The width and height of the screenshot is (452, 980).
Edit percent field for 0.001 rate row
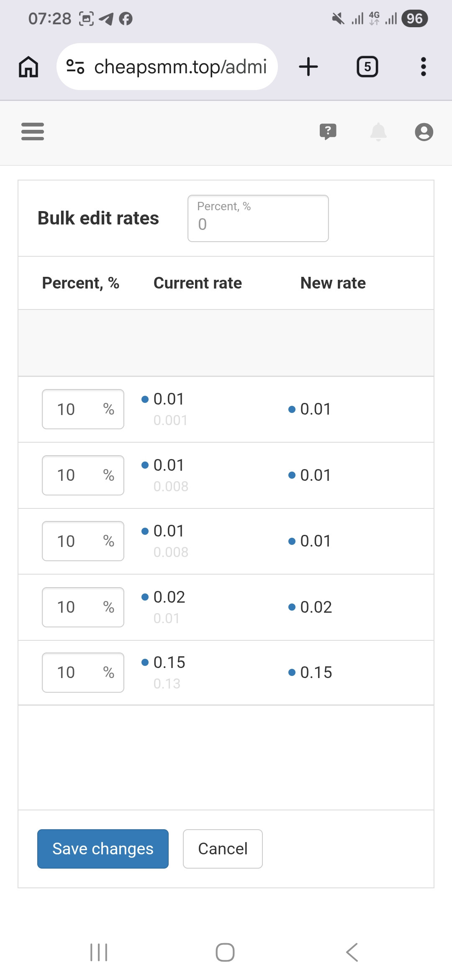coord(83,409)
